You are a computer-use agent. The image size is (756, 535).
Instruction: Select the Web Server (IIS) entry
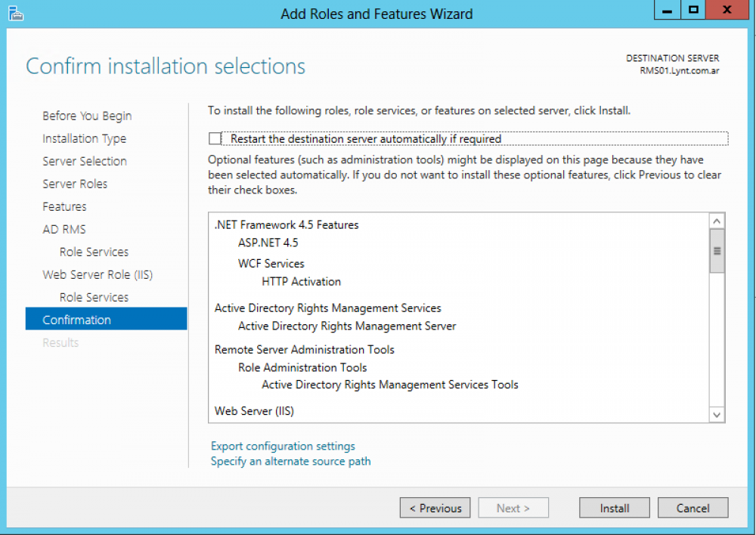[x=254, y=411]
